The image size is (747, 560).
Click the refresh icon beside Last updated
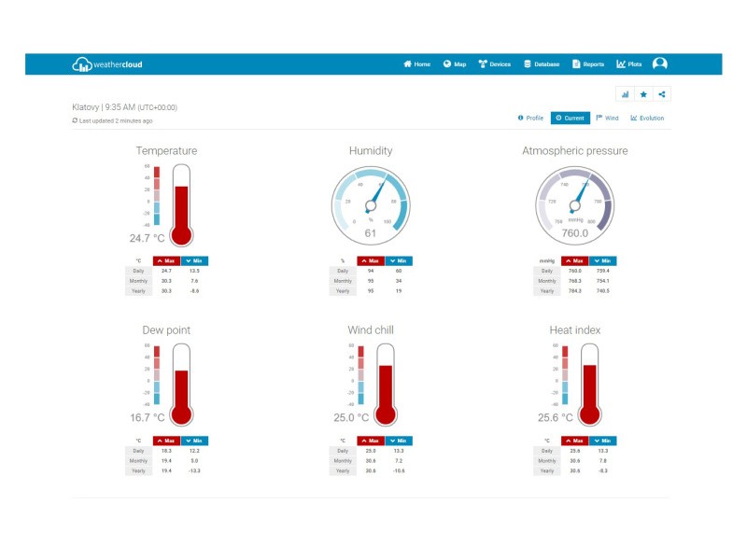75,120
